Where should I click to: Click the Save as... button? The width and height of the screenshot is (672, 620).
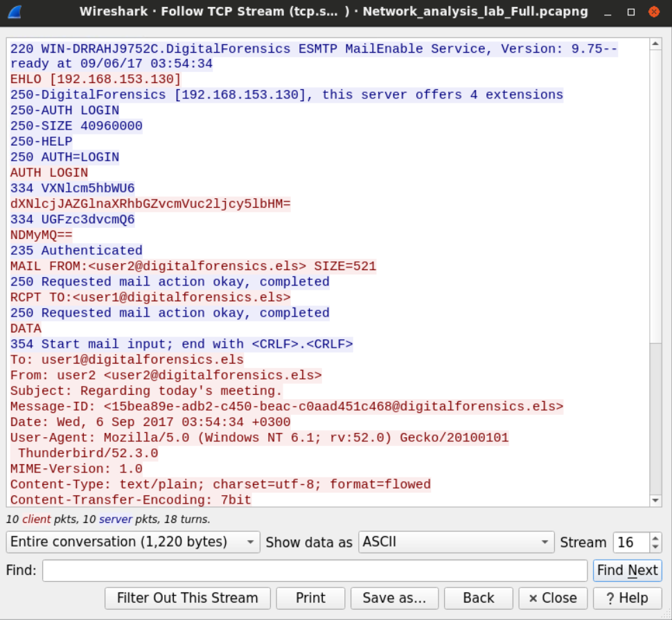click(x=394, y=598)
